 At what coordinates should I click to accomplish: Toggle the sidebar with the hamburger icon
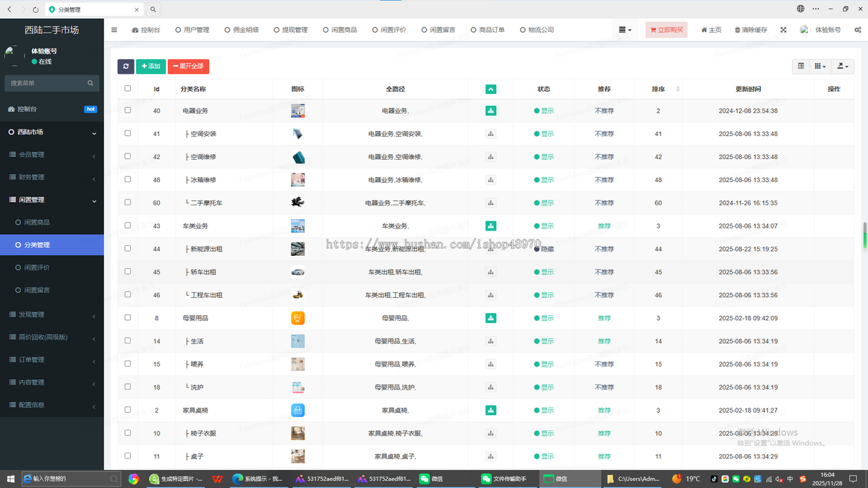click(x=114, y=30)
